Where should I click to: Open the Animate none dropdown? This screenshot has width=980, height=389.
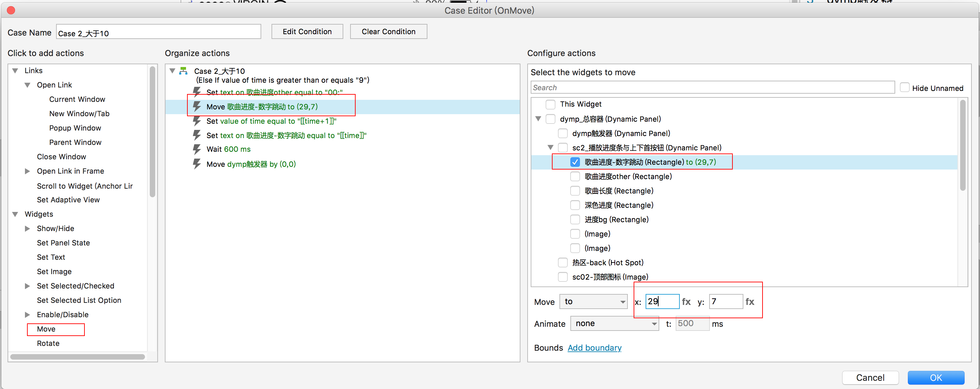[614, 324]
